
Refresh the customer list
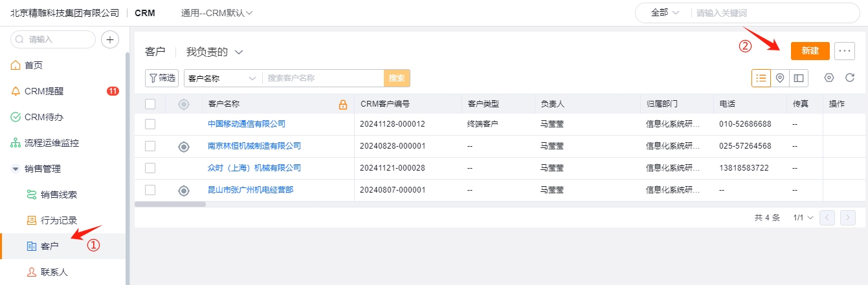850,78
